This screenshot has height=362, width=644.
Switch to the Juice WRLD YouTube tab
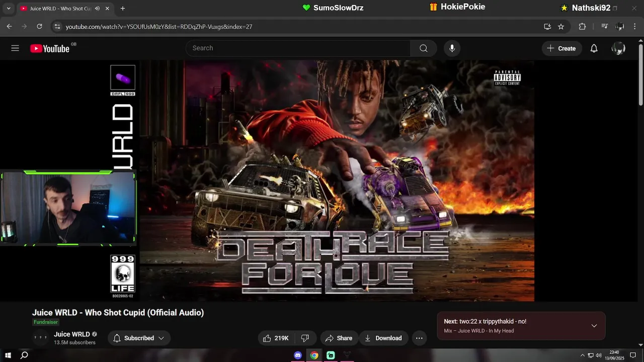(x=60, y=9)
